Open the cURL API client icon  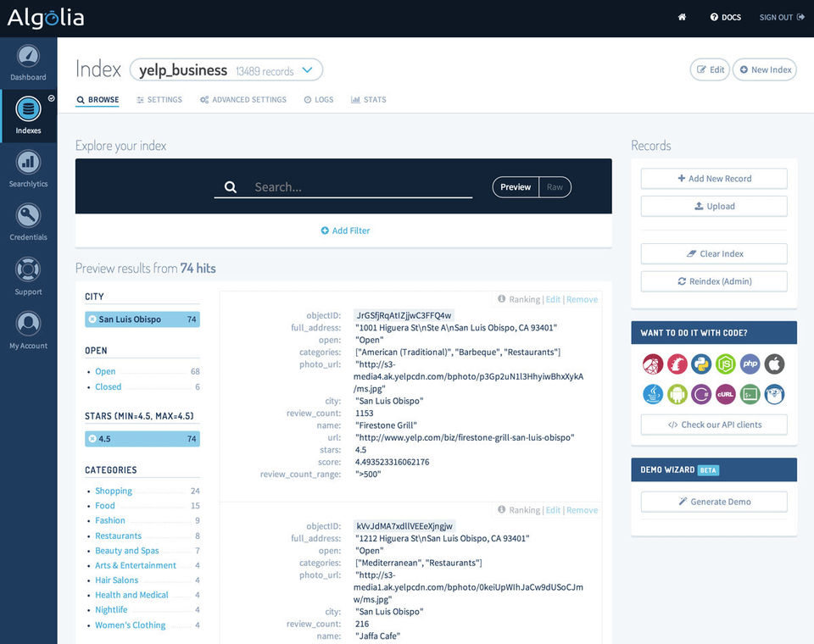pyautogui.click(x=725, y=394)
